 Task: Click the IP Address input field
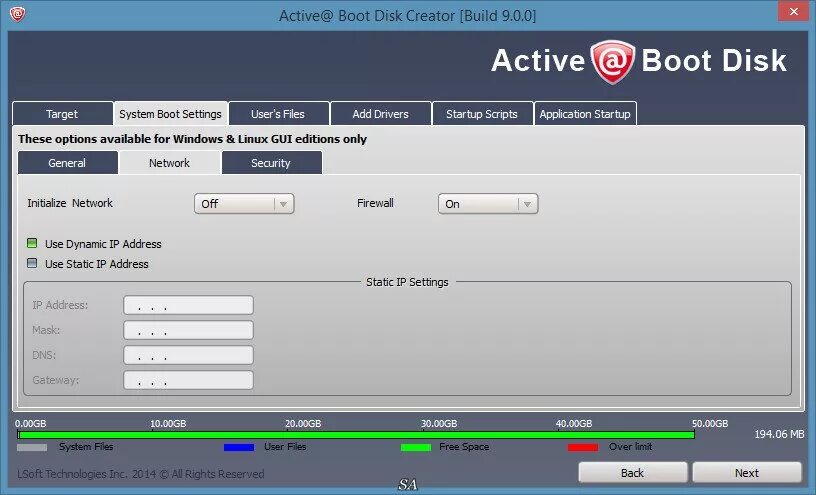coord(188,305)
